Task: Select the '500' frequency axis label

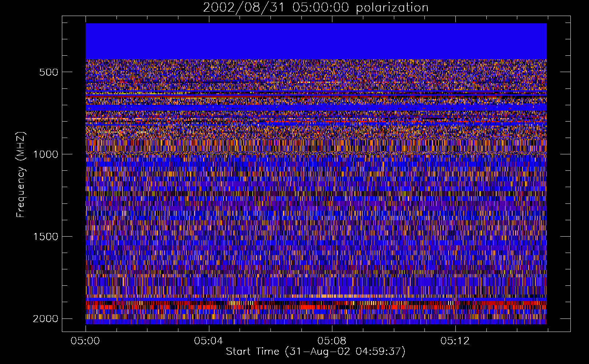Action: click(x=49, y=72)
